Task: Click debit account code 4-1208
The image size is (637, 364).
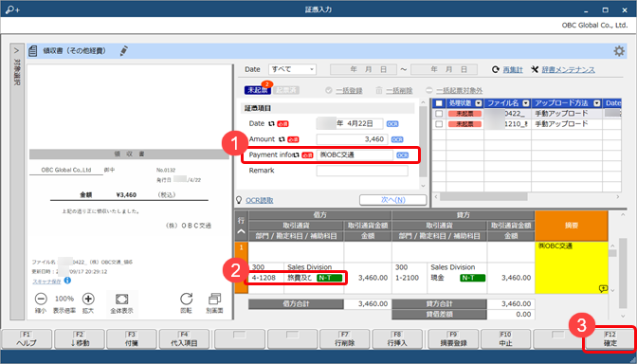Action: pyautogui.click(x=264, y=278)
